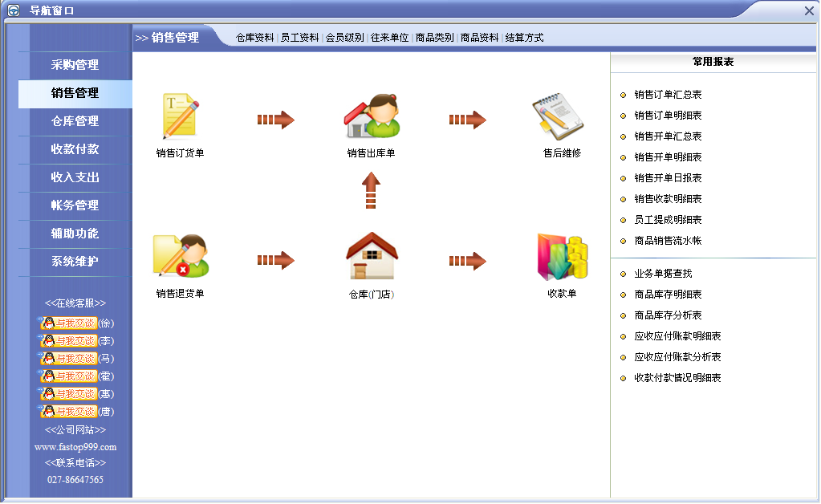The height and width of the screenshot is (504, 821).
Task: Select 帐务管理 in the sidebar menu
Action: coord(74,205)
